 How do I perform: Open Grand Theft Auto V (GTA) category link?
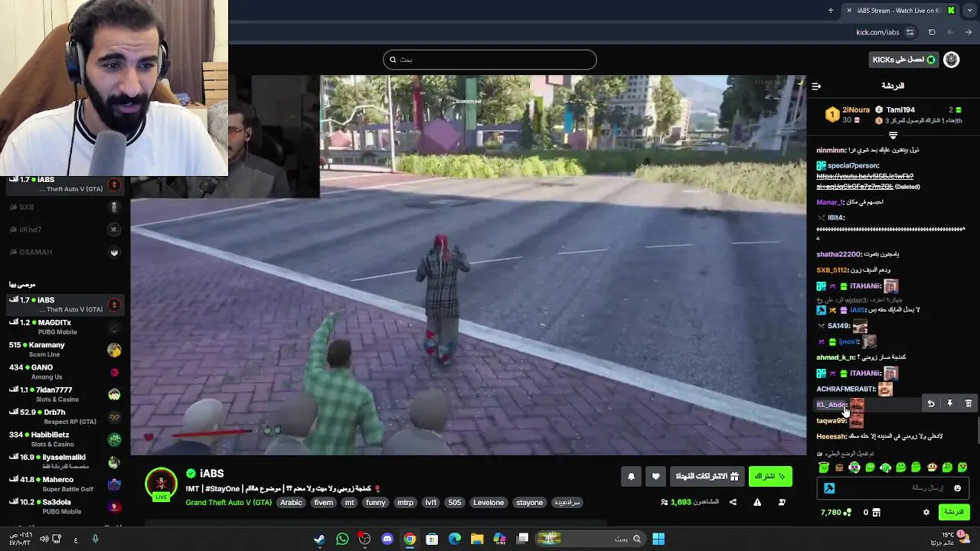228,503
